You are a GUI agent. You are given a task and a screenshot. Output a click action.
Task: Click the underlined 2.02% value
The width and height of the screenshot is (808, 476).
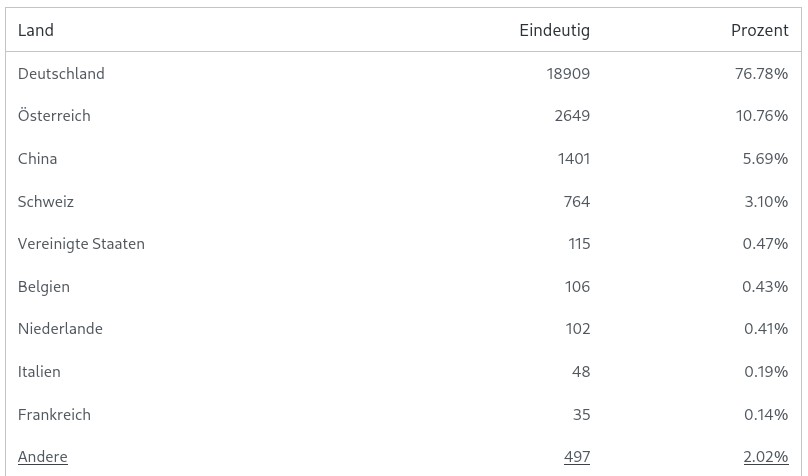point(765,457)
